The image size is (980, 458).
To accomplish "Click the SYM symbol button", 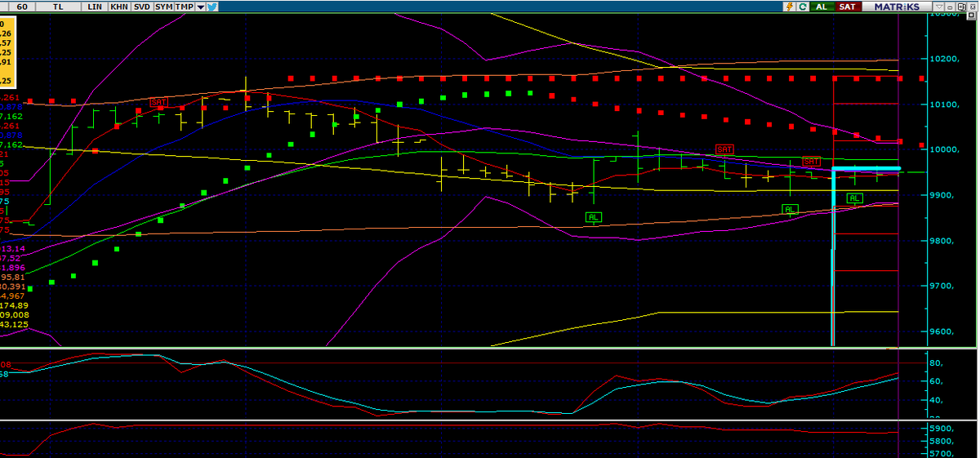I will coord(163,7).
